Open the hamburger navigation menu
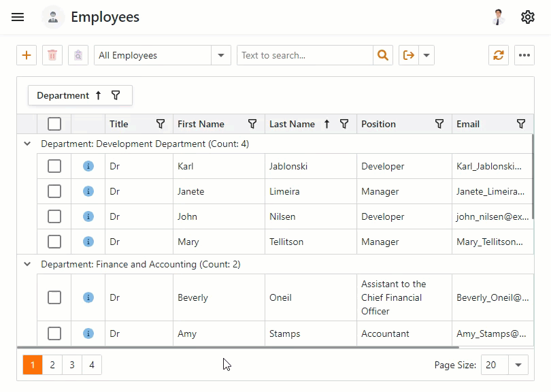The image size is (551, 392). click(x=18, y=17)
